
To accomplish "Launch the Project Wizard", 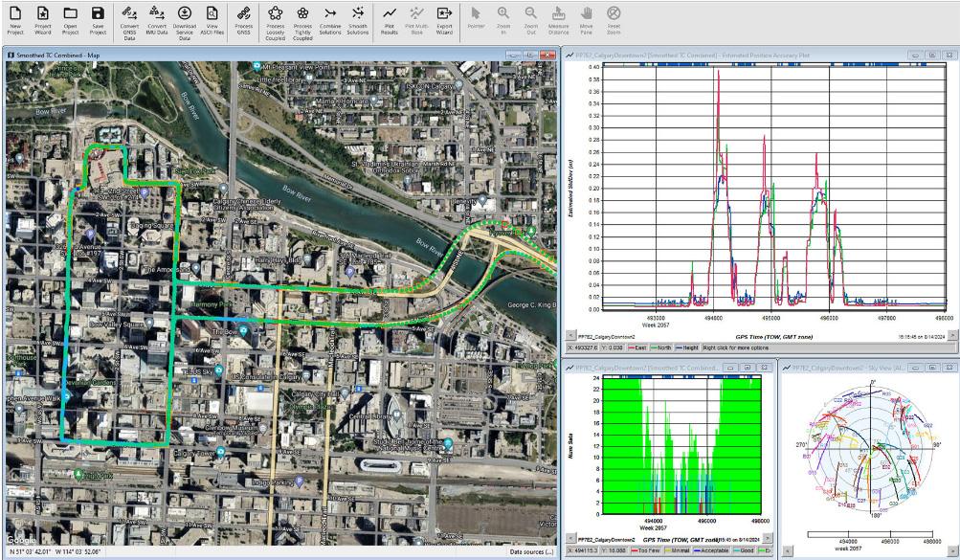I will point(43,20).
